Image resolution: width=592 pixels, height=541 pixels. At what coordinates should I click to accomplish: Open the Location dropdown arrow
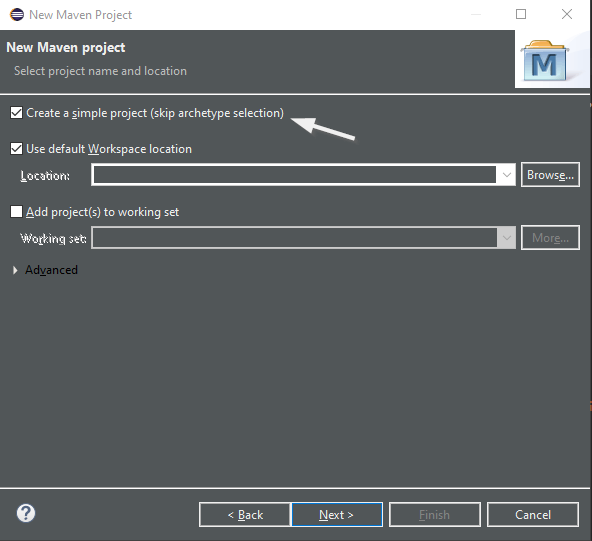point(506,175)
